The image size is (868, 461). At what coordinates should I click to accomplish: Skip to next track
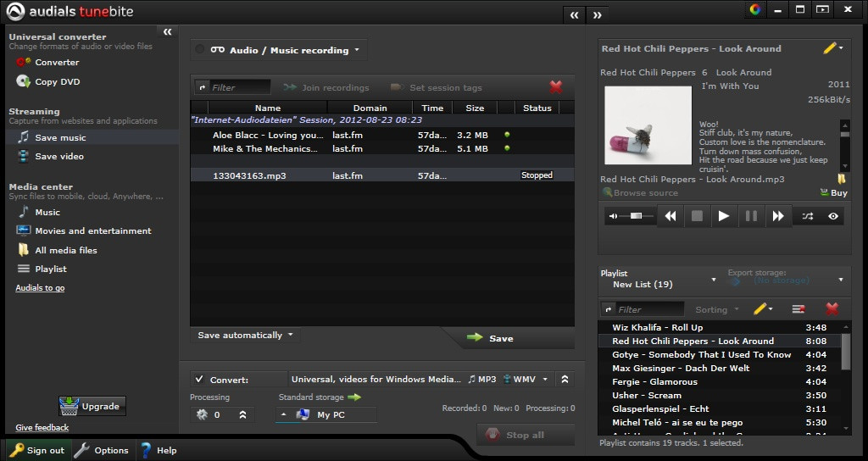[778, 216]
